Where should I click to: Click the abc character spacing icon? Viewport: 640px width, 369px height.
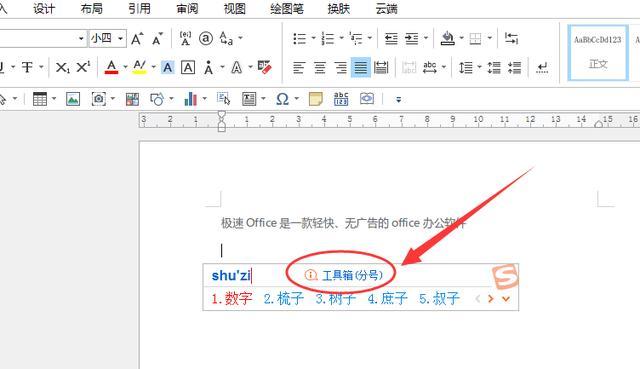tap(429, 67)
